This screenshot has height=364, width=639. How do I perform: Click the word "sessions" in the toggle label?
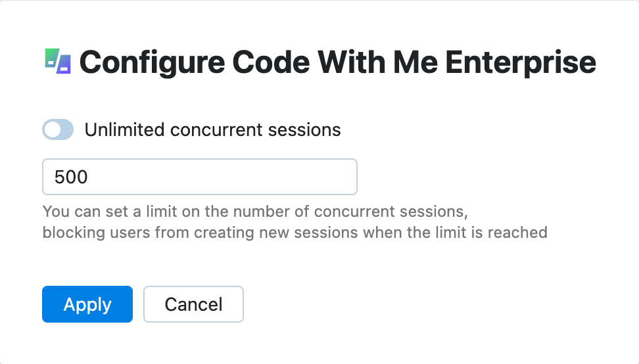coord(308,129)
